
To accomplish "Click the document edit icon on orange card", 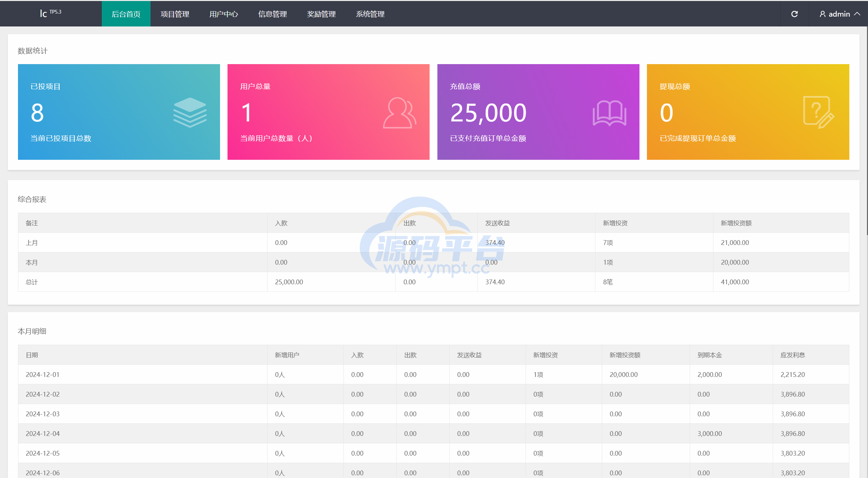I will [x=818, y=112].
